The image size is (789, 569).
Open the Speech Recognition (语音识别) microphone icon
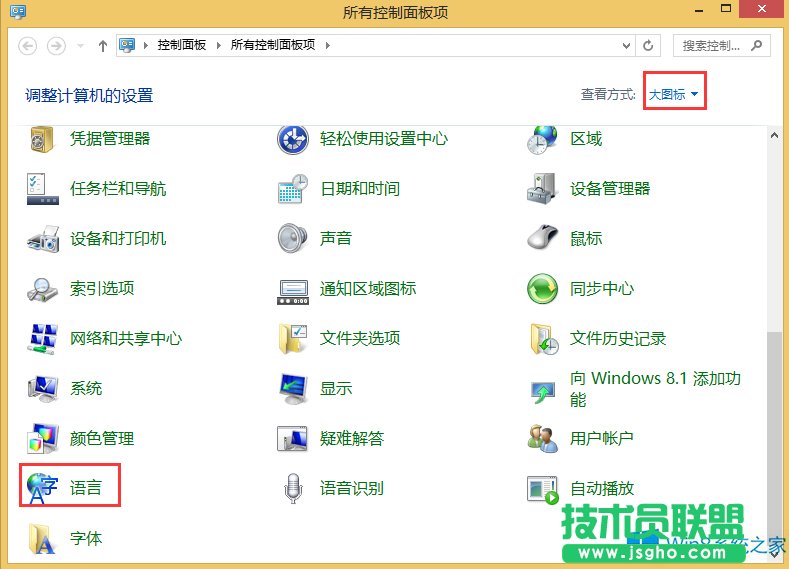(x=293, y=489)
